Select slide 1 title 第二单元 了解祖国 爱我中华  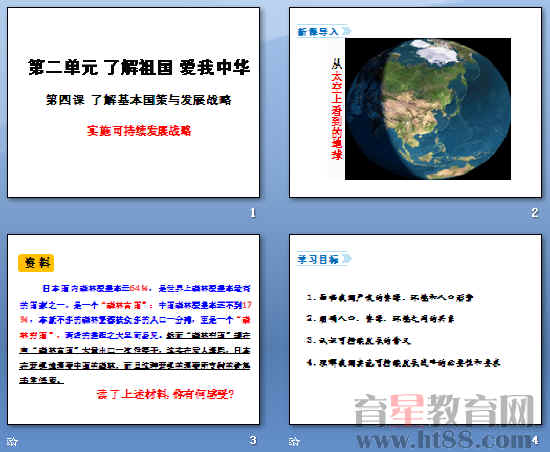coord(139,67)
